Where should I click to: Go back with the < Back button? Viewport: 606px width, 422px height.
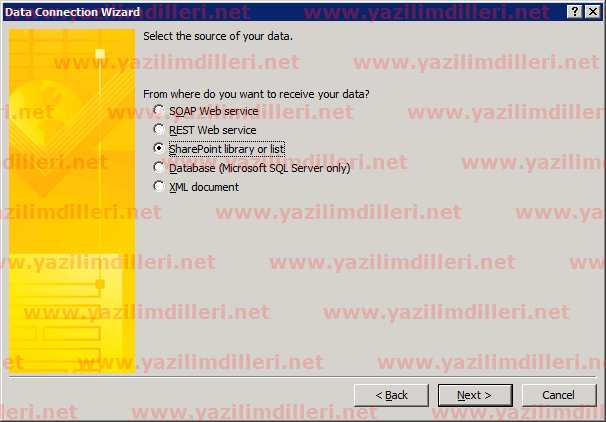(391, 395)
